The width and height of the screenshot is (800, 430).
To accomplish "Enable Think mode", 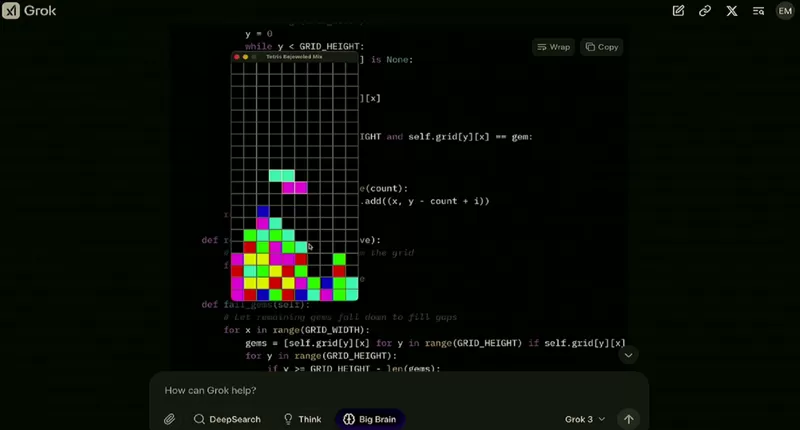I will pyautogui.click(x=302, y=419).
